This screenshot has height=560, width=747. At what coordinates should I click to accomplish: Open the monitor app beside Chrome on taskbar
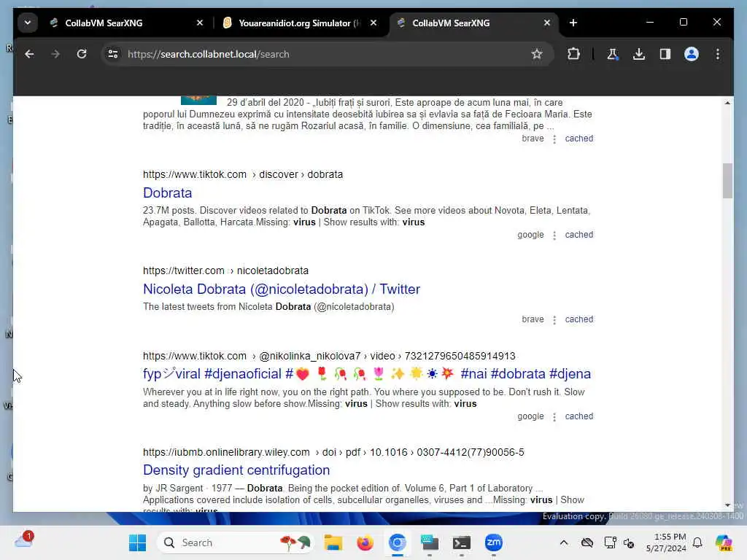[x=429, y=542]
